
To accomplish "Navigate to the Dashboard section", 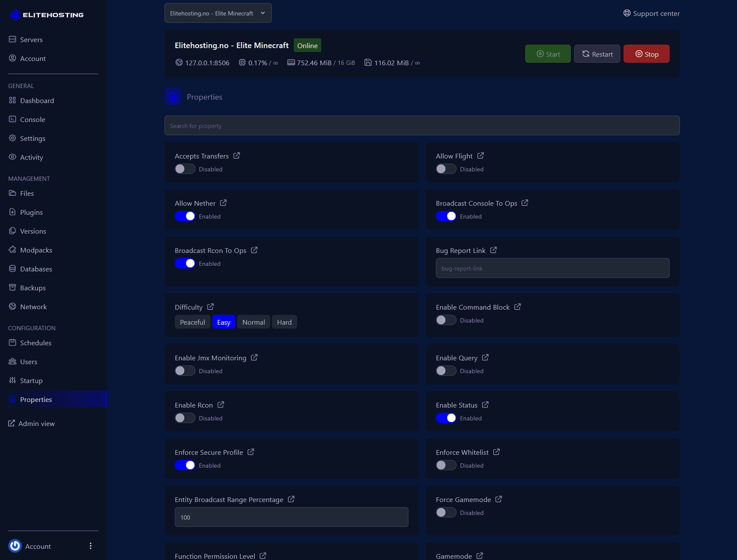I will [x=36, y=100].
